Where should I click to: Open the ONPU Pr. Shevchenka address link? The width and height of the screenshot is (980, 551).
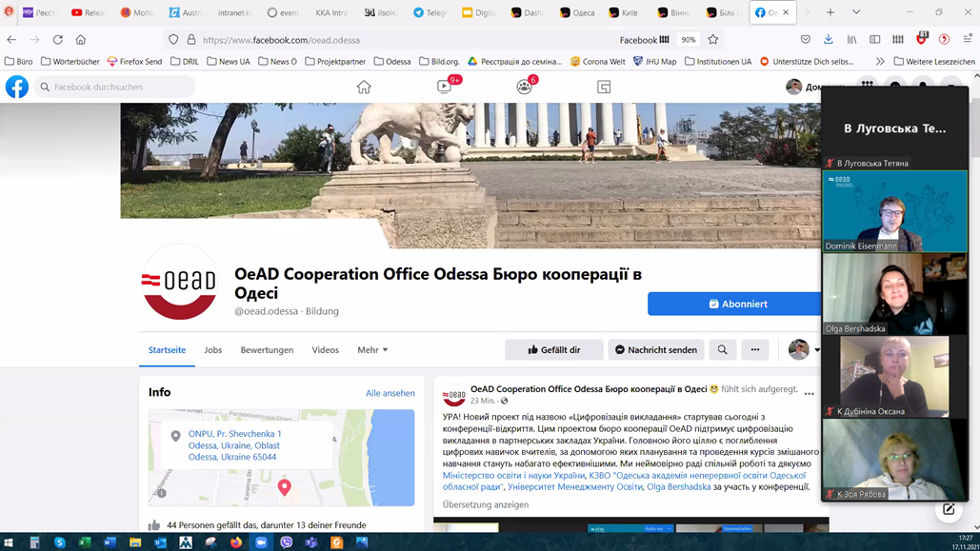pyautogui.click(x=234, y=445)
